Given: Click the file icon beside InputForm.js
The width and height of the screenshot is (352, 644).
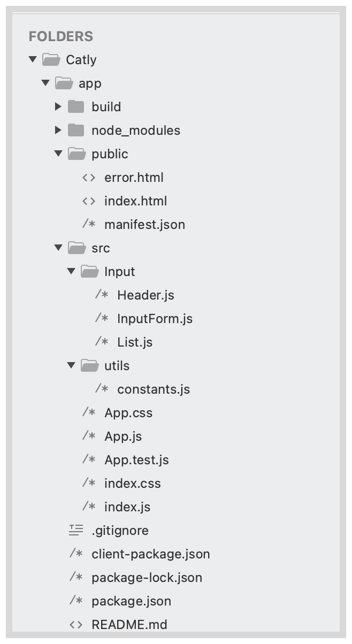Looking at the screenshot, I should pos(102,318).
